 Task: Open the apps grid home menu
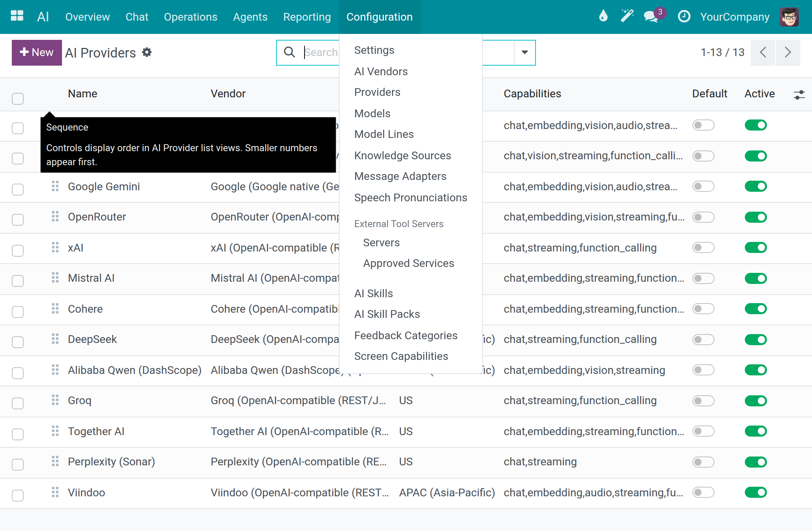coord(17,17)
